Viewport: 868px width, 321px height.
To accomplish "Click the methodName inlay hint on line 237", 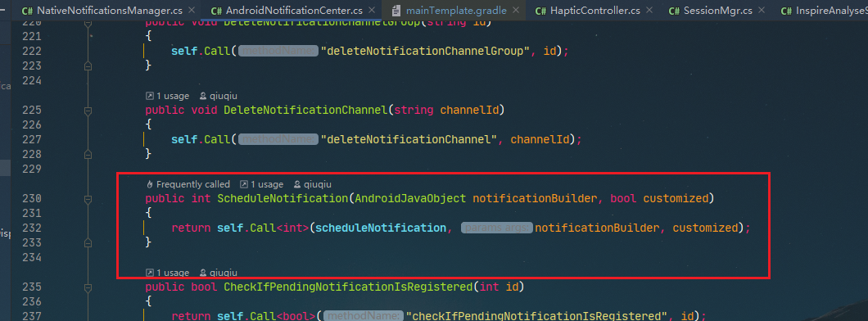I will (364, 316).
